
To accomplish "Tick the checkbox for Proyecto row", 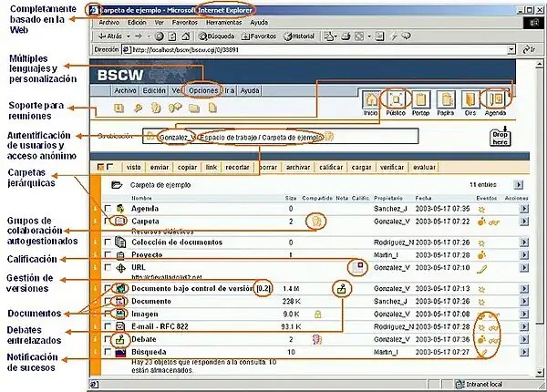I will point(108,255).
